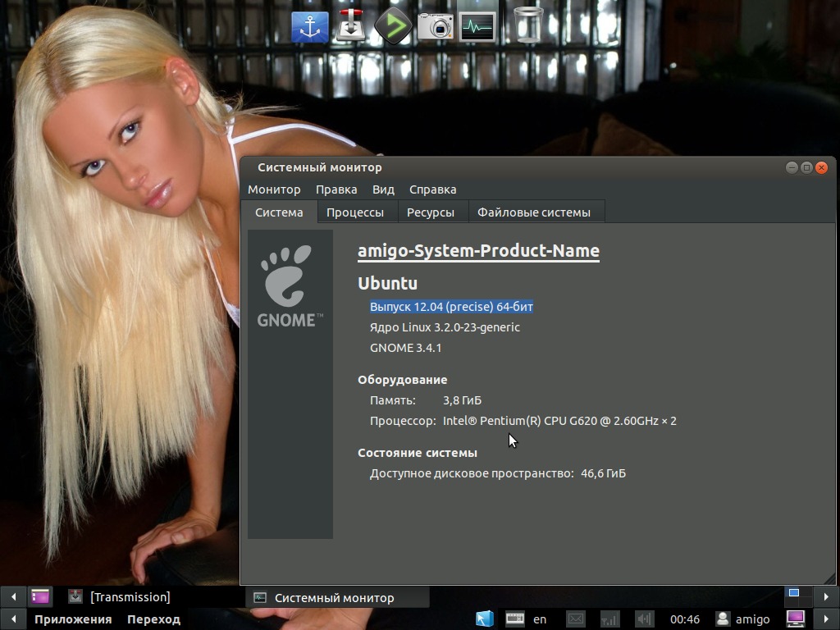Image resolution: width=840 pixels, height=630 pixels.
Task: Open the volume speaker indicator
Action: point(644,619)
